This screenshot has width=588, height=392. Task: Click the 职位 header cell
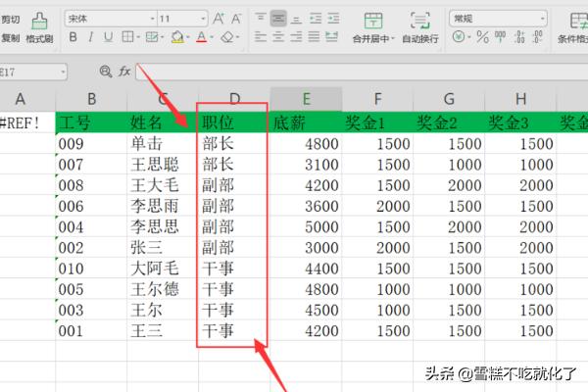(218, 122)
